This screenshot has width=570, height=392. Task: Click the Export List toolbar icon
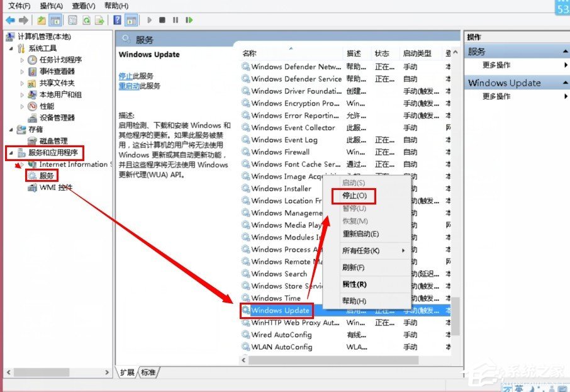(99, 20)
